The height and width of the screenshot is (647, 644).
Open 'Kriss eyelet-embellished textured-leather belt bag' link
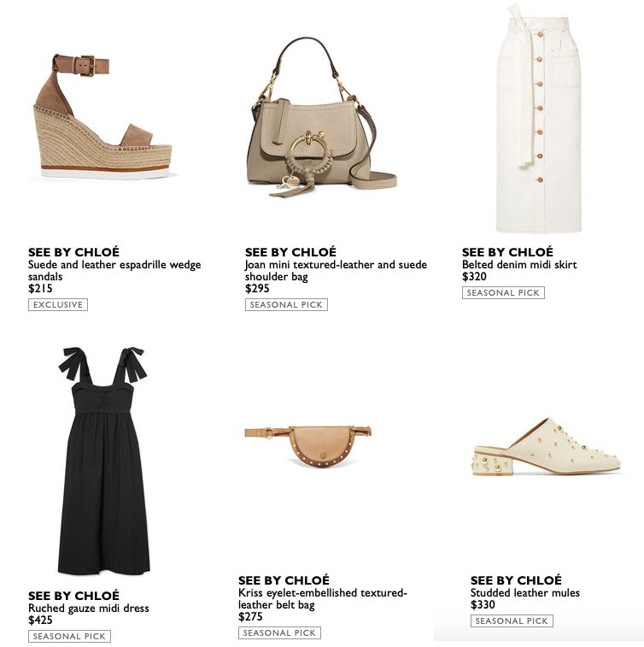click(x=322, y=599)
